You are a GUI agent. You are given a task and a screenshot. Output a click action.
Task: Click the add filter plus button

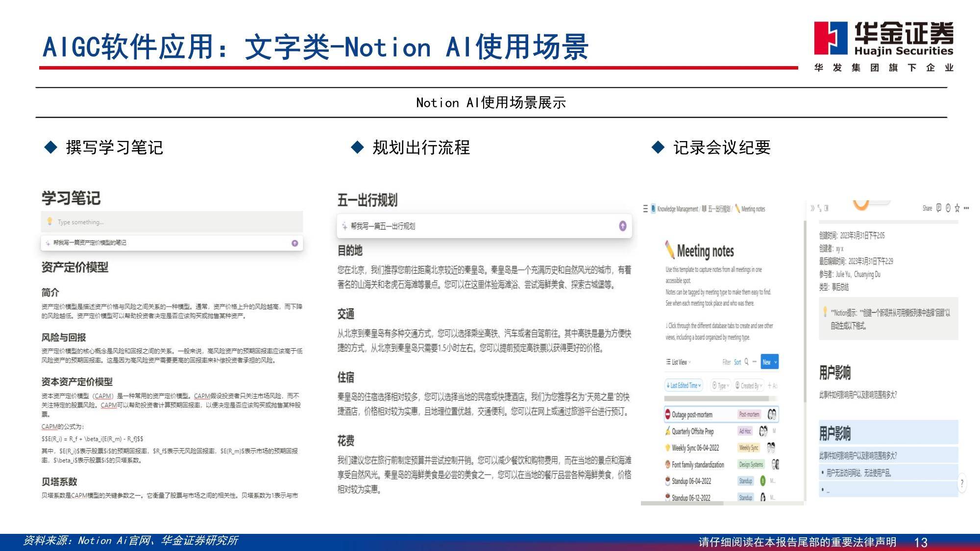pos(772,385)
